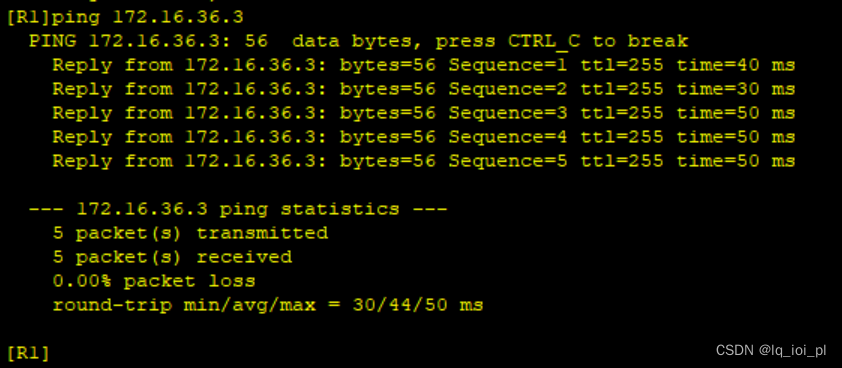Click the time=30 ms value

pyautogui.click(x=736, y=89)
